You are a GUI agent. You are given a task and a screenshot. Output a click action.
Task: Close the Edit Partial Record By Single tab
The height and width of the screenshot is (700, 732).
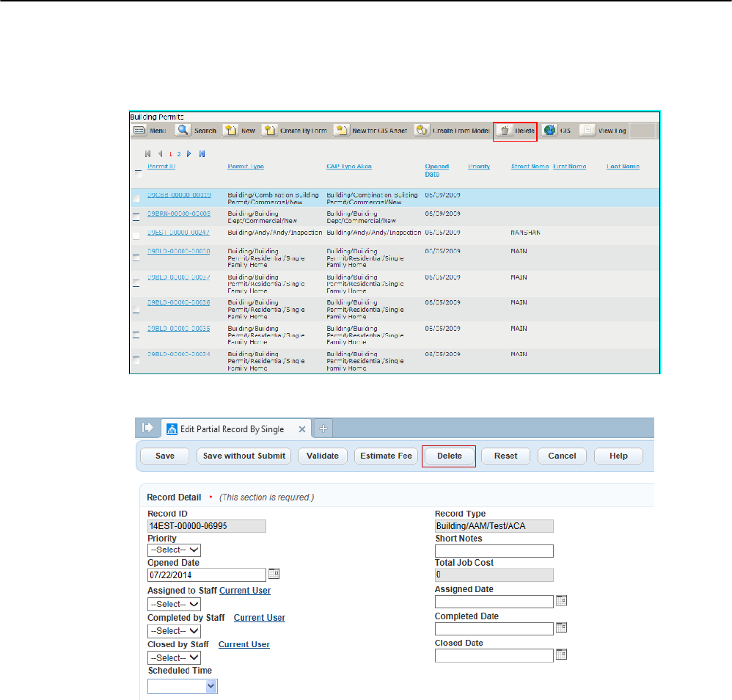[302, 429]
